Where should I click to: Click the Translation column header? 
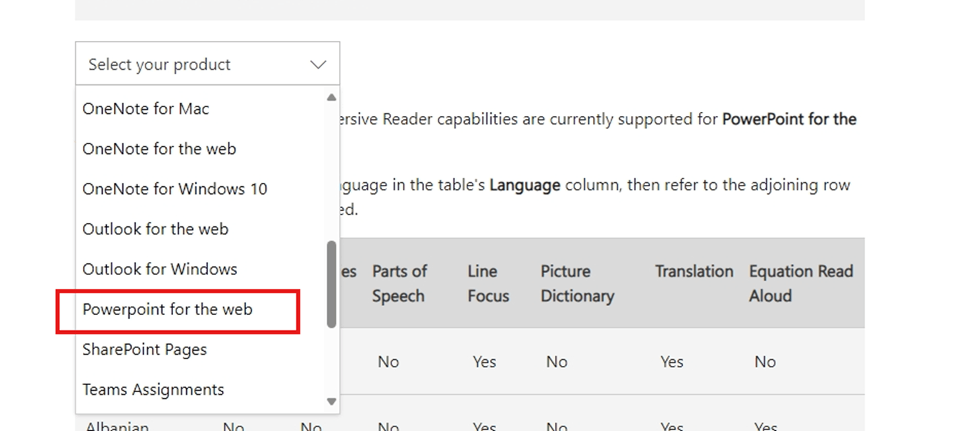(694, 271)
